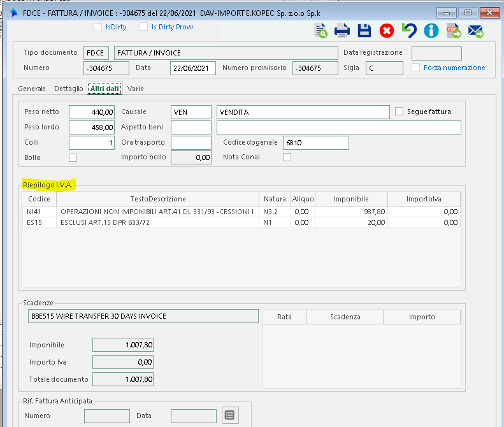Minimize the FDCE invoice window
Image resolution: width=504 pixels, height=427 pixels.
tap(446, 13)
